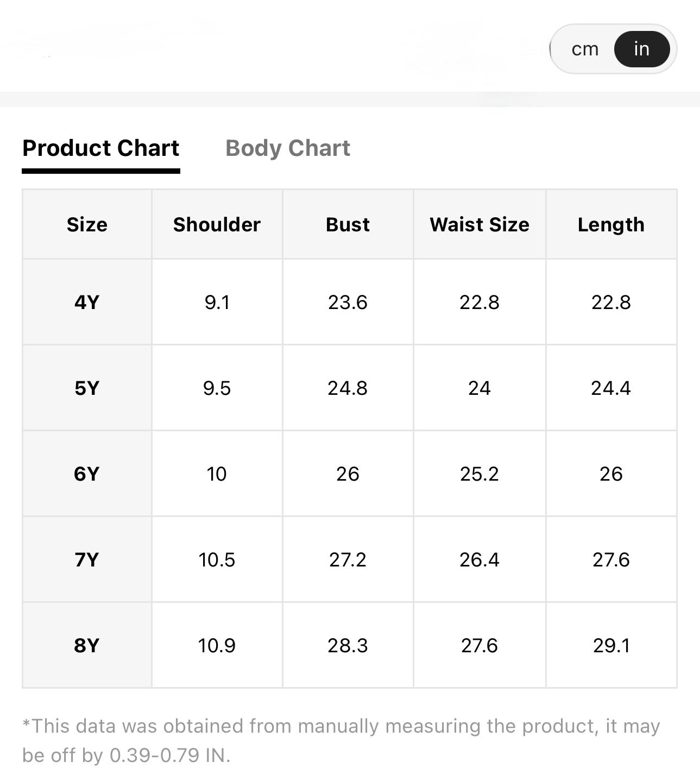Click the Size column header
This screenshot has height=781, width=700.
87,224
